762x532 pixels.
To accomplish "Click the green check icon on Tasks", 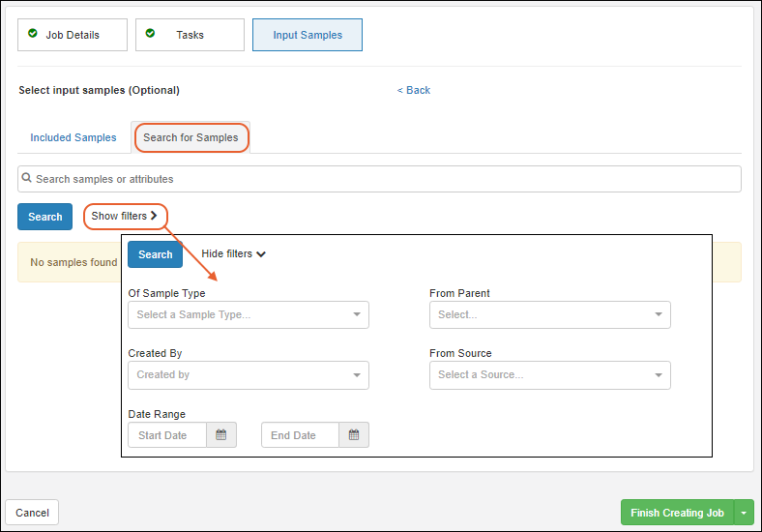I will tap(150, 34).
